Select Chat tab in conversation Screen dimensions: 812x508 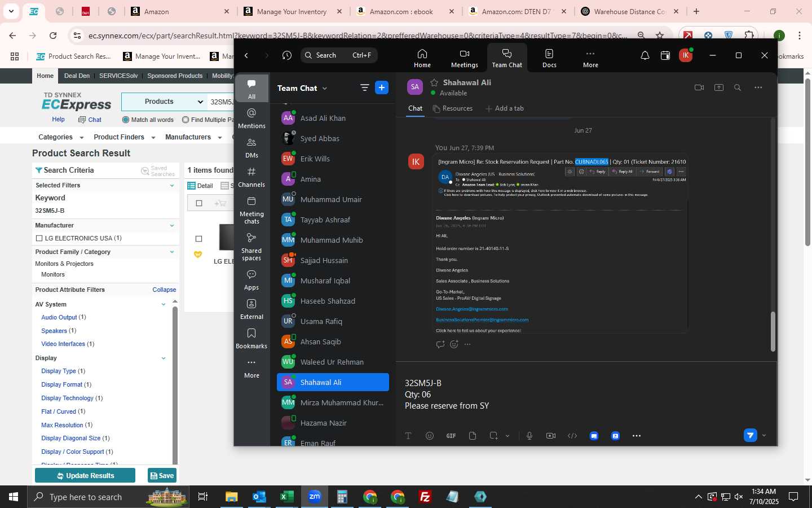point(416,108)
